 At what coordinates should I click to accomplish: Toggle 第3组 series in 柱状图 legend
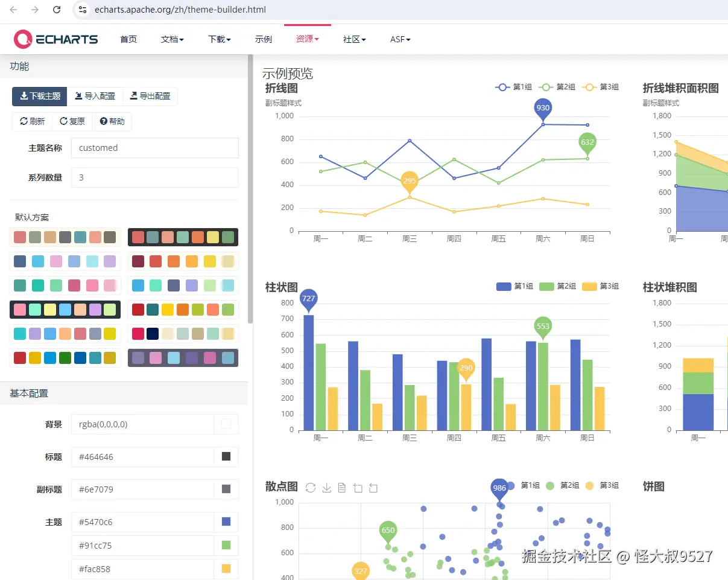pyautogui.click(x=601, y=286)
